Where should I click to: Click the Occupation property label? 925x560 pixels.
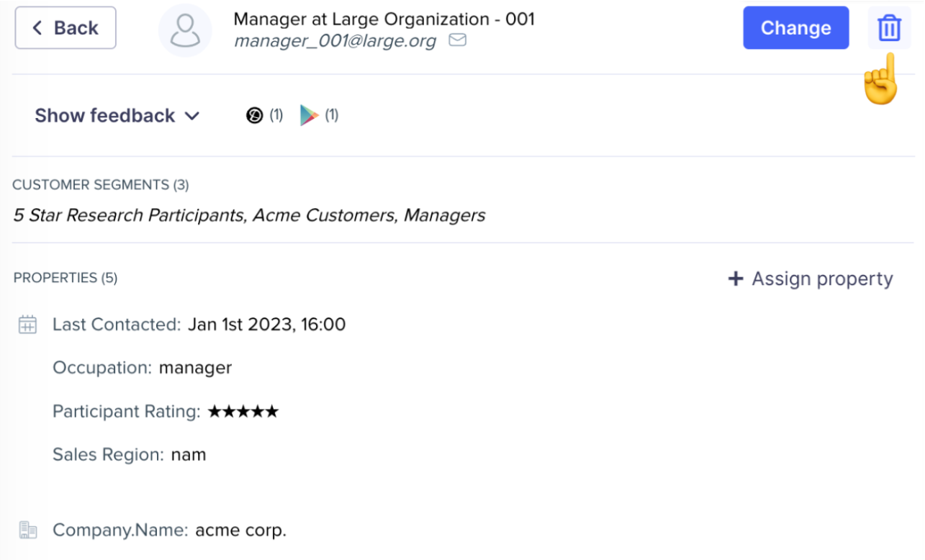tap(102, 368)
